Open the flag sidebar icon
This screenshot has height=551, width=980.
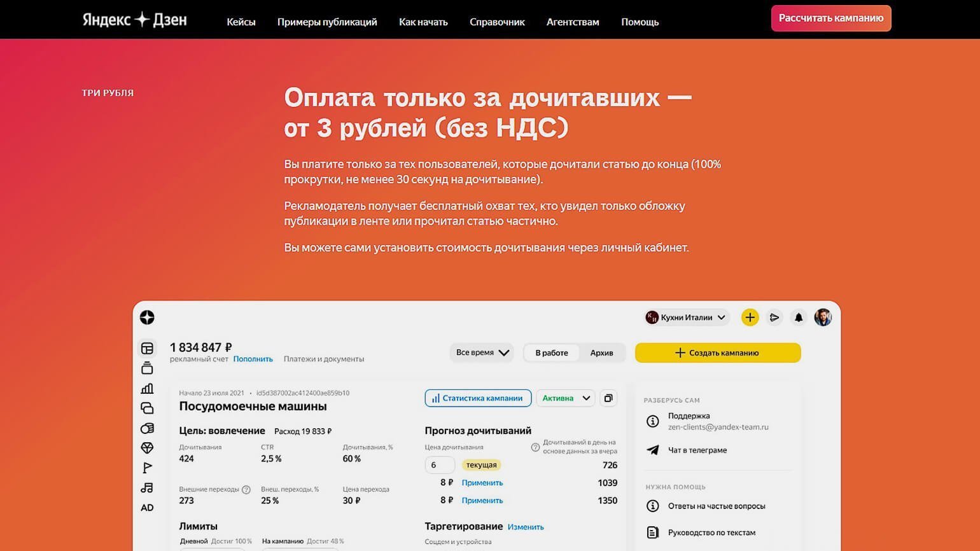(x=147, y=468)
